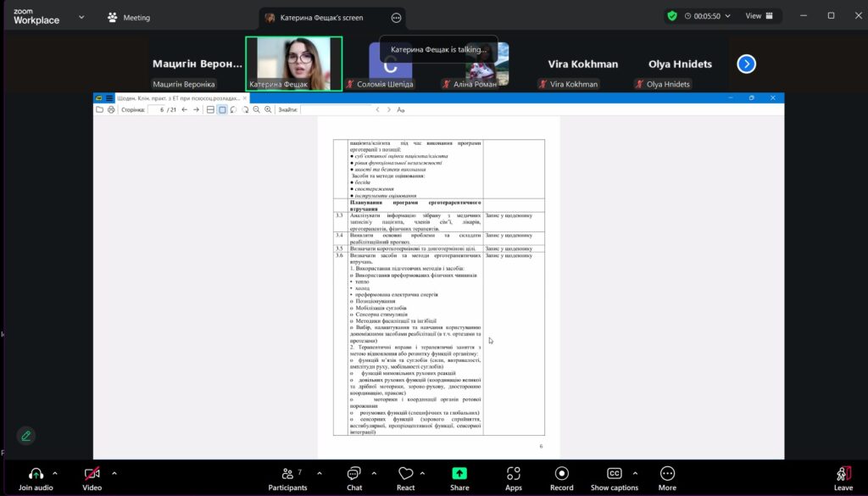
Task: Open the annotation pencil tool
Action: (26, 436)
